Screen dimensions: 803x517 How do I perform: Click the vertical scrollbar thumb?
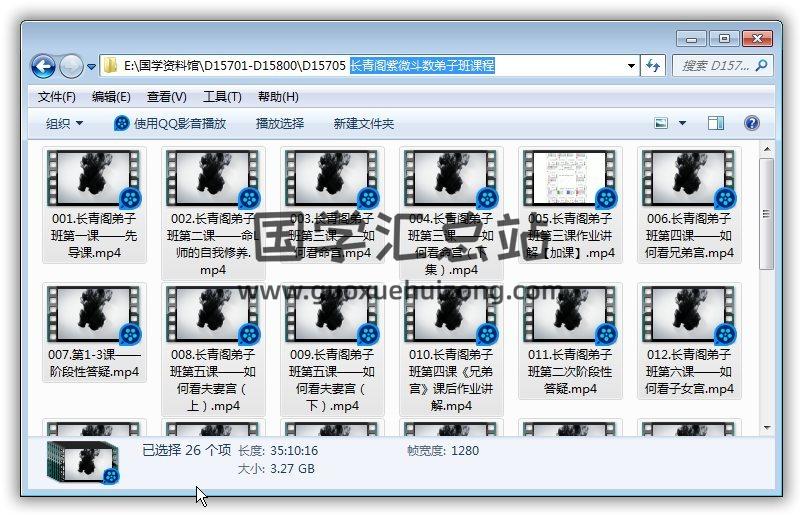point(767,214)
